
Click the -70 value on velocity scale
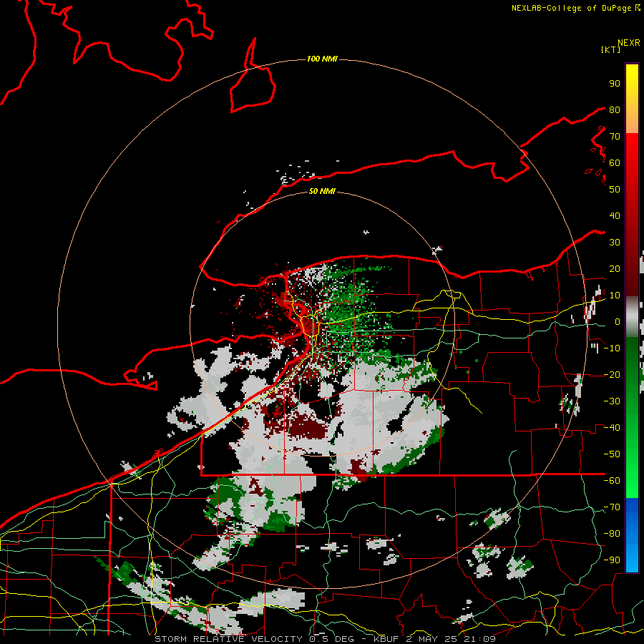click(612, 507)
